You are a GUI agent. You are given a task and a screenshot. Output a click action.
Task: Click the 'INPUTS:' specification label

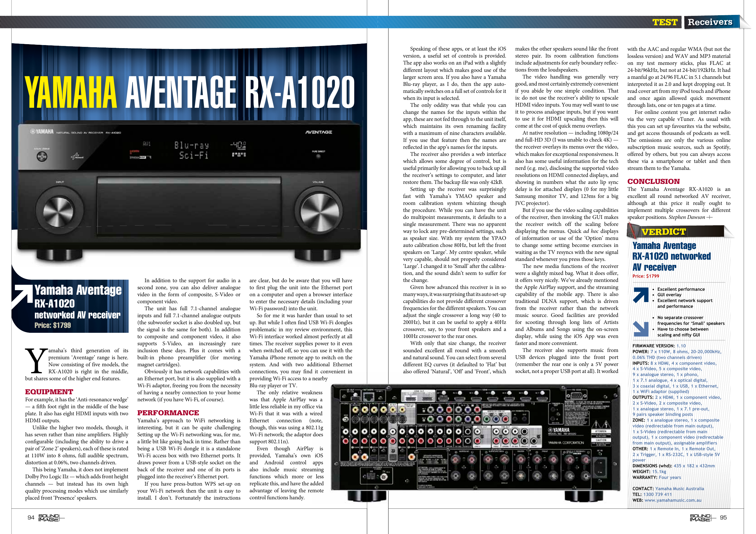coord(641,363)
